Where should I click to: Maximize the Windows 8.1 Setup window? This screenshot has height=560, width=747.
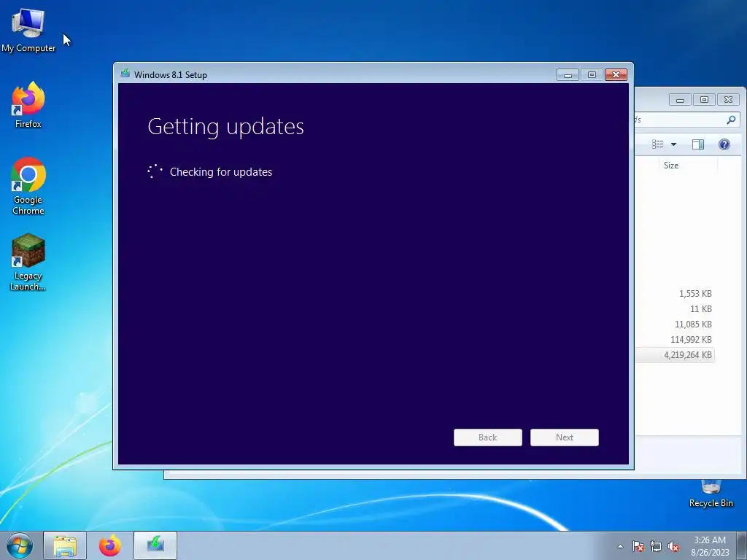coord(592,75)
